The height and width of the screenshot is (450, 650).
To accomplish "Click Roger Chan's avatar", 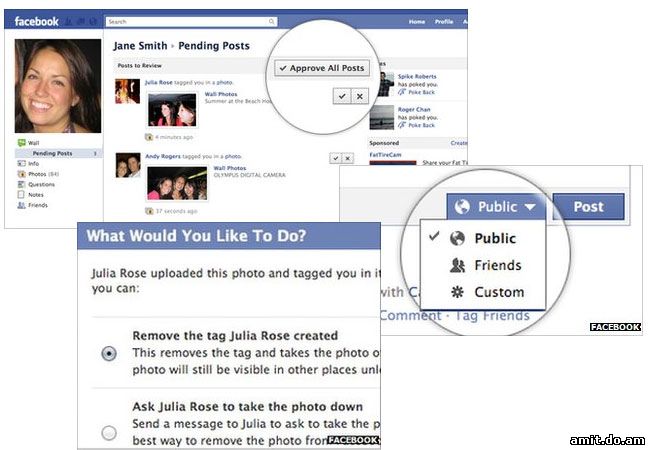I will (382, 118).
